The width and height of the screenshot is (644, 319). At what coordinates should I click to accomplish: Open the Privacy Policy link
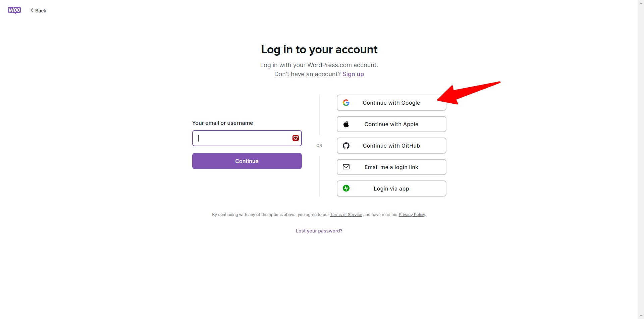412,215
